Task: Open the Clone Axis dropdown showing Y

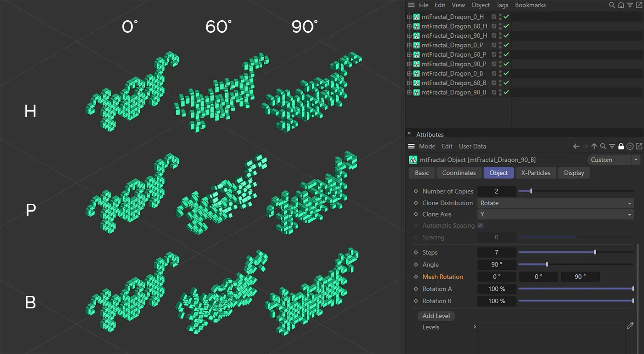Action: point(555,214)
